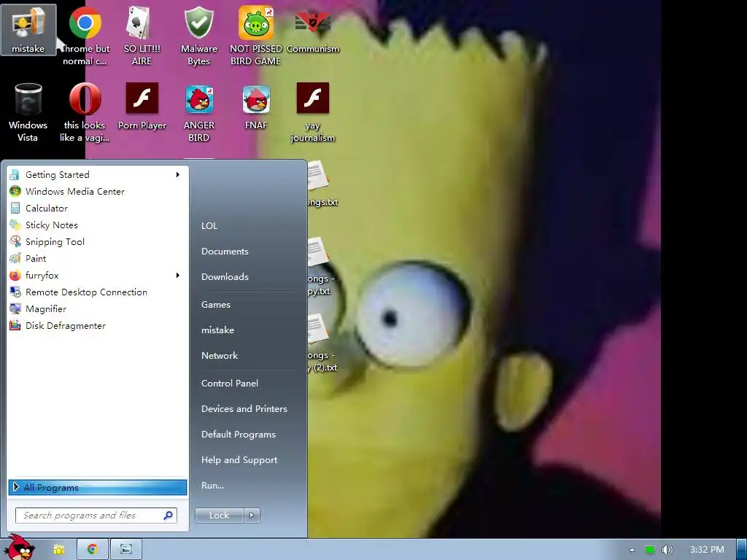
Task: Open Network from Start menu
Action: pos(220,356)
